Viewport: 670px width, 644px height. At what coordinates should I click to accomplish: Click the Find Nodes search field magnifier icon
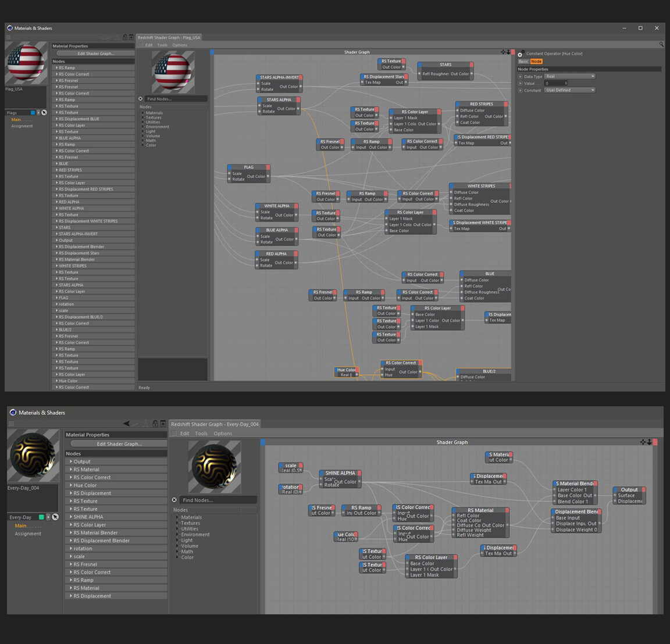tap(140, 98)
